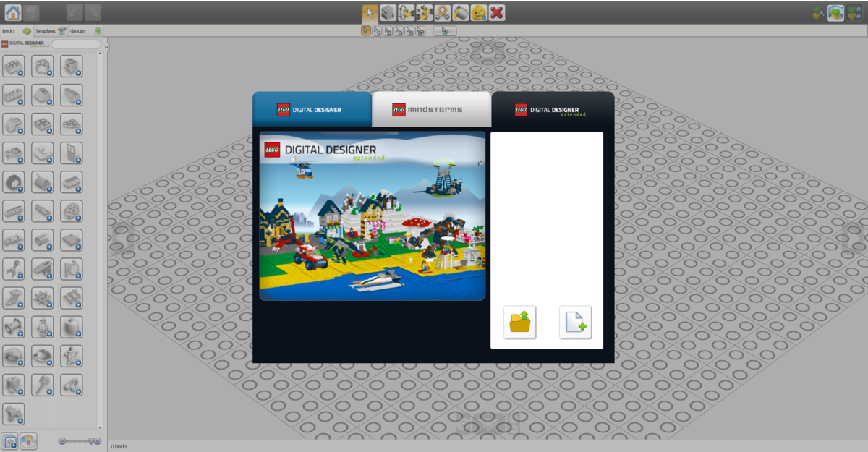Image resolution: width=868 pixels, height=452 pixels.
Task: Expand the doors and windows category
Action: 72,153
